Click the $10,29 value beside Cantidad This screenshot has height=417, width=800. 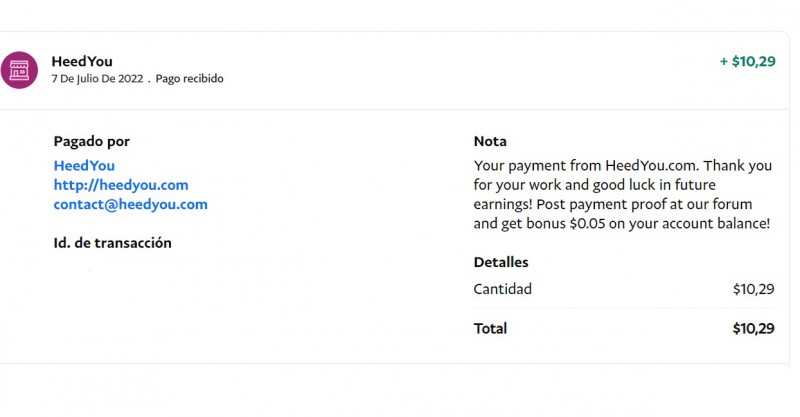click(x=753, y=290)
